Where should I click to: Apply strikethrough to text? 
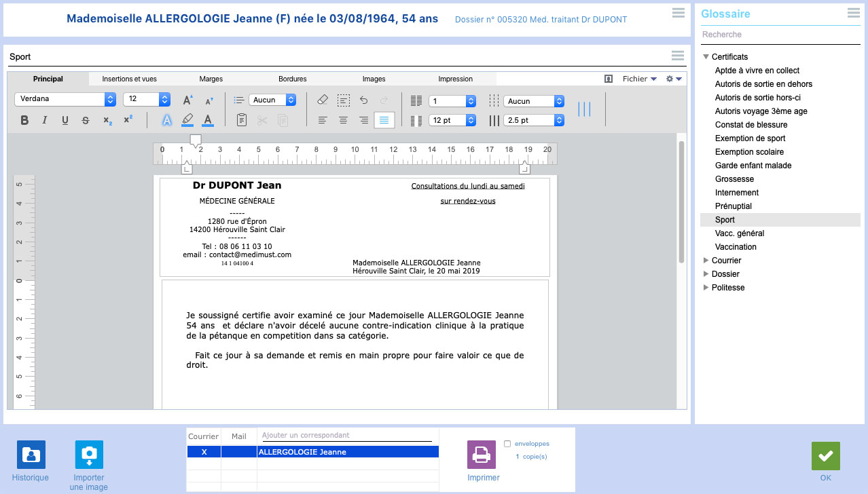pos(86,121)
